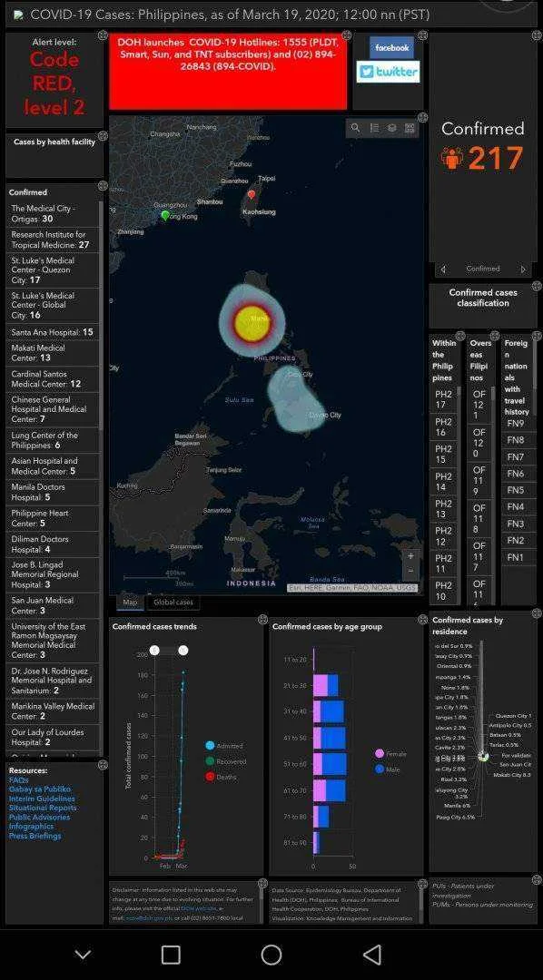Grab the right trends time-range handle
Image resolution: width=543 pixels, height=980 pixels.
click(x=183, y=651)
